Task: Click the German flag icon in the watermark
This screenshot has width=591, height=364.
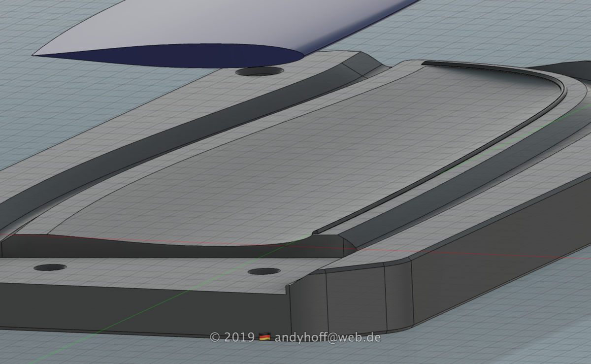Action: click(265, 337)
